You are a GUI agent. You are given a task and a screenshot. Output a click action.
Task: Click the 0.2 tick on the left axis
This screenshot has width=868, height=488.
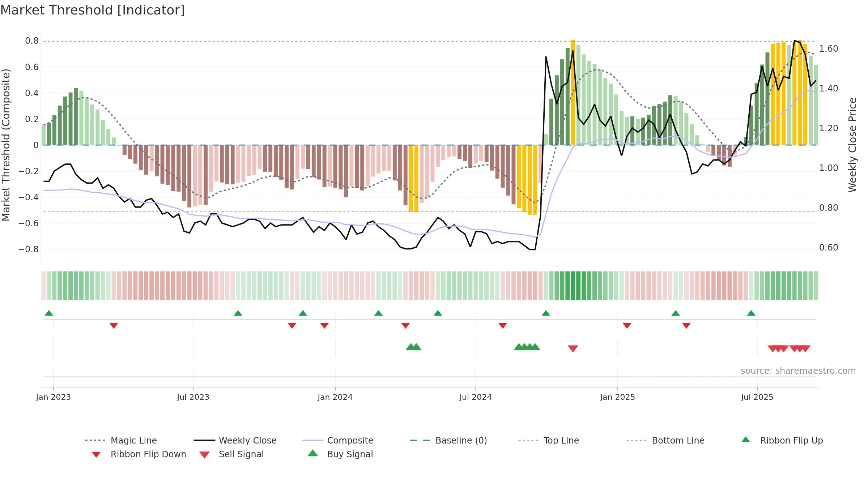click(32, 119)
